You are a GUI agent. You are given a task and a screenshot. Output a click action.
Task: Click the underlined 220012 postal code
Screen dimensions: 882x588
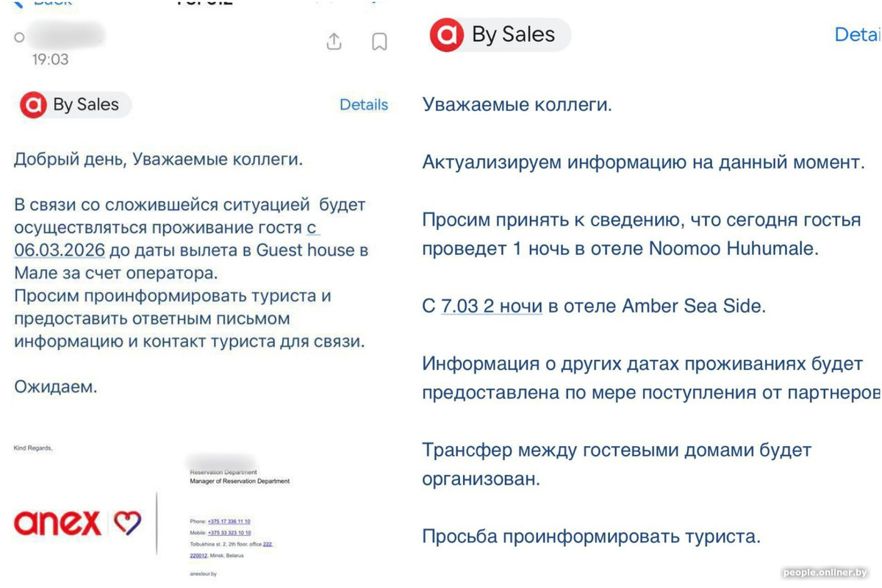click(x=199, y=556)
